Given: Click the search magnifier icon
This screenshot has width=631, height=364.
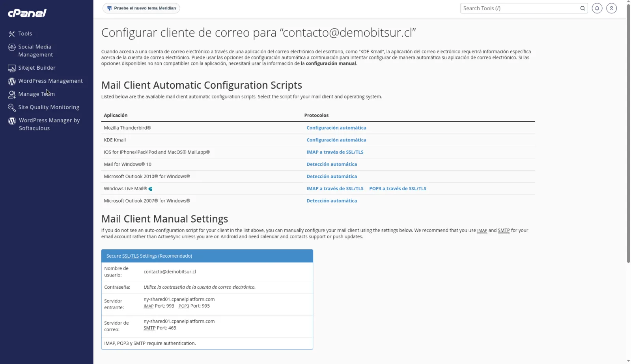Looking at the screenshot, I should (582, 8).
